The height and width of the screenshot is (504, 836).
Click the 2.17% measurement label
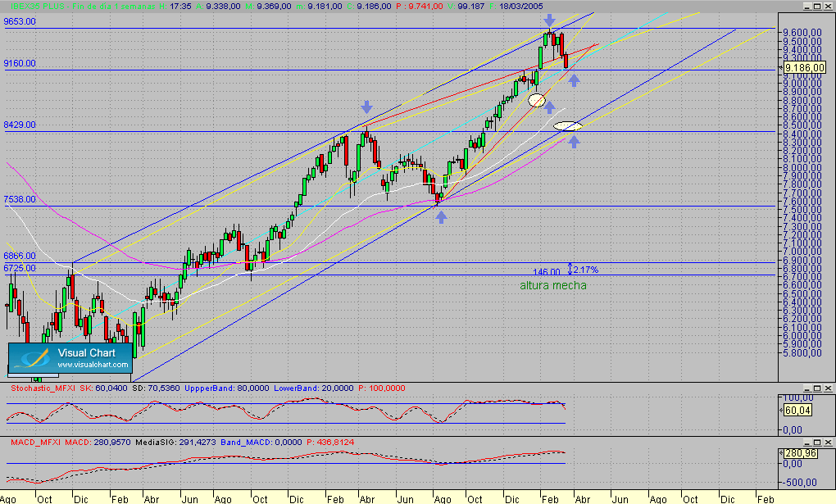[x=586, y=270]
